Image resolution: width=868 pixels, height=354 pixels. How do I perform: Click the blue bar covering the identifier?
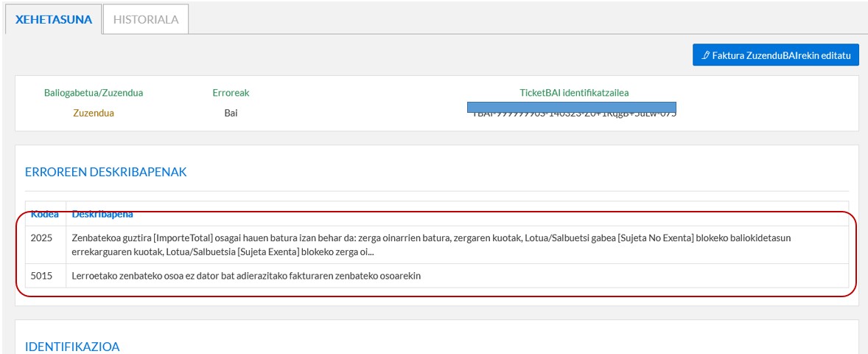pyautogui.click(x=572, y=107)
